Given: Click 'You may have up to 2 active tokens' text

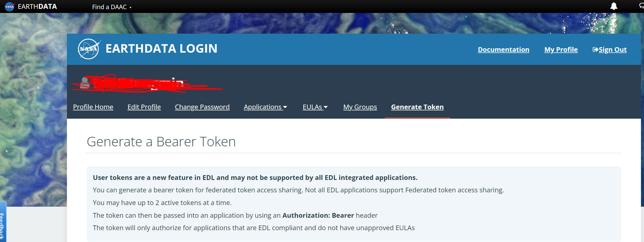Looking at the screenshot, I should coord(162,203).
